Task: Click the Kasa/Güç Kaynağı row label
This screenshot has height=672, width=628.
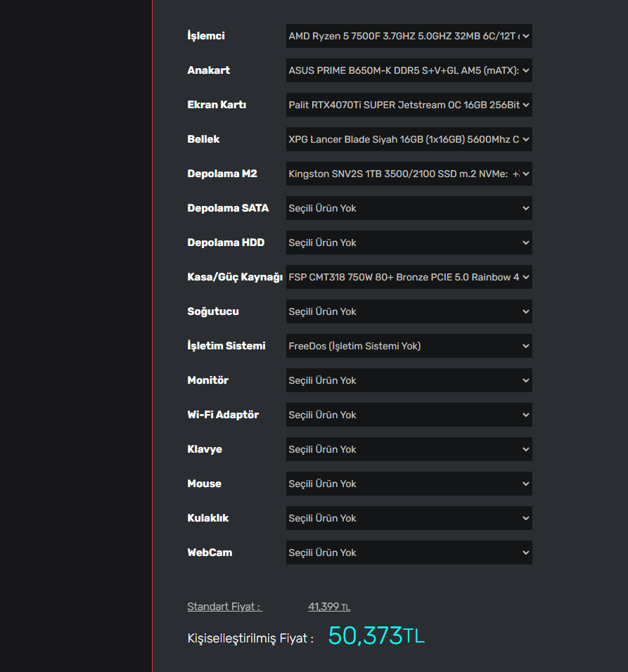Action: coord(235,277)
